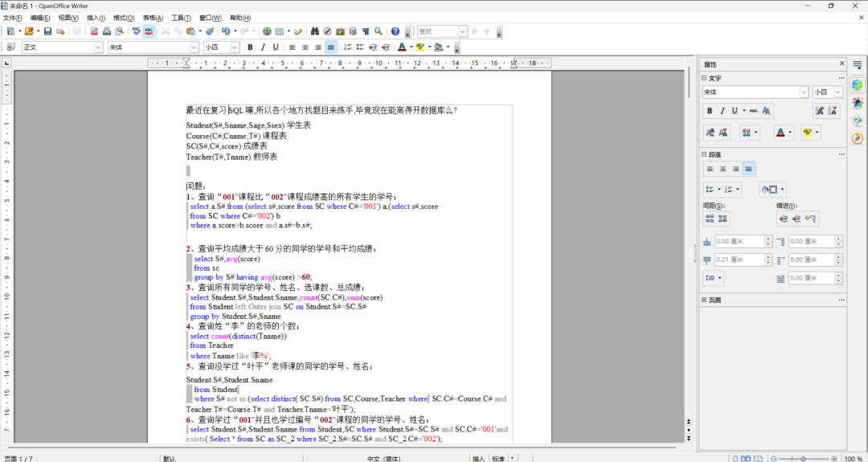868x462 pixels.
Task: Open the font size dropdown 小四 in toolbar
Action: pos(235,47)
